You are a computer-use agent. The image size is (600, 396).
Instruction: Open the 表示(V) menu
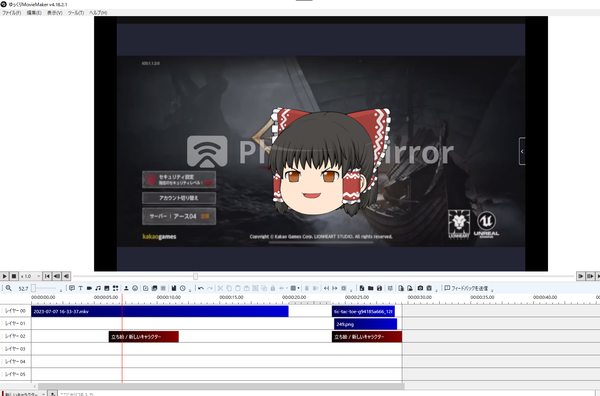(x=55, y=13)
